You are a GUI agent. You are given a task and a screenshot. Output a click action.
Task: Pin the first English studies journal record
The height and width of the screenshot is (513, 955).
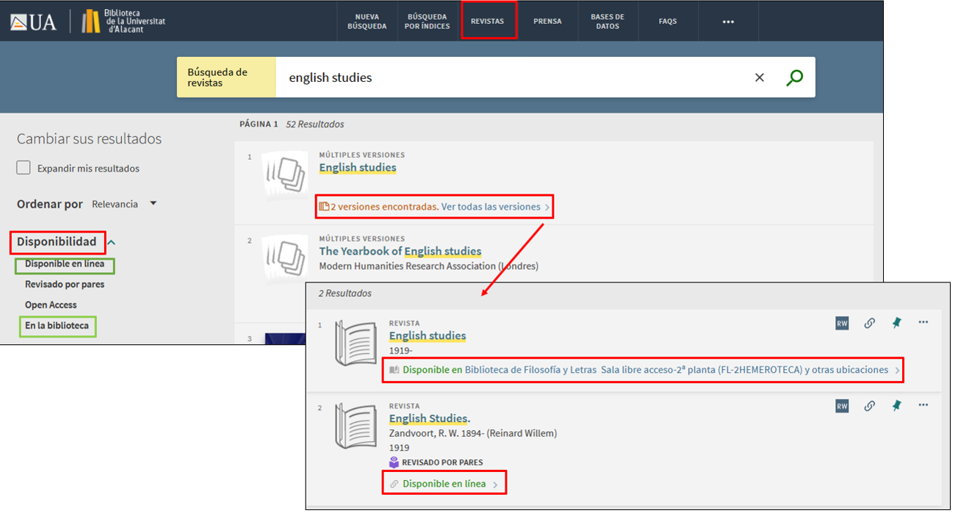click(x=896, y=323)
